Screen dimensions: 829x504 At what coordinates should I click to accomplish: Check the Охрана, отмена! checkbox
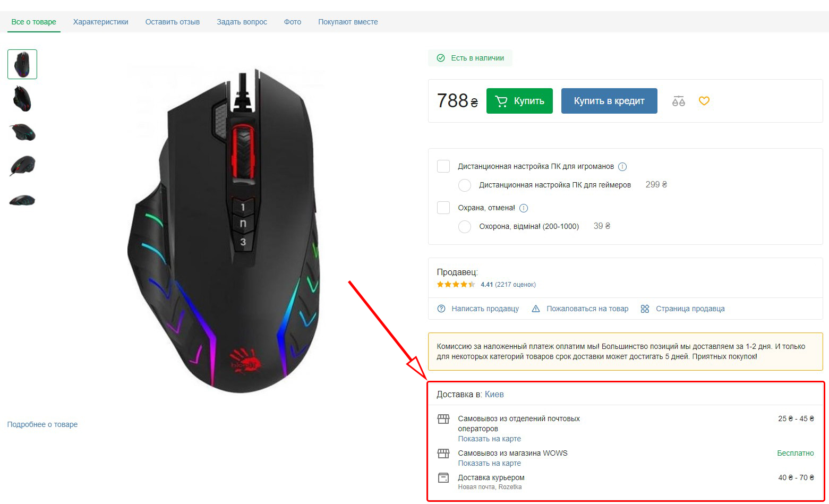[443, 208]
